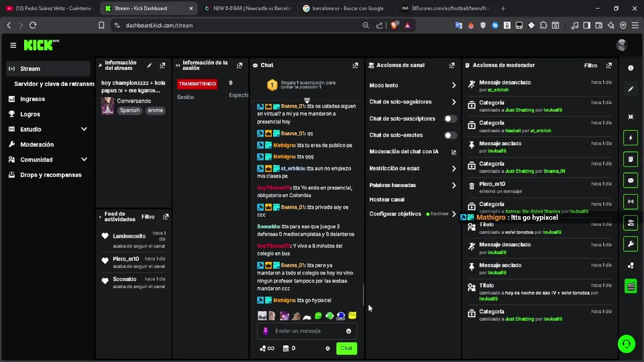Switch to NEW 0-0 BAR Newcastle browser tab
Viewport: 644px width, 362px height.
(248, 8)
